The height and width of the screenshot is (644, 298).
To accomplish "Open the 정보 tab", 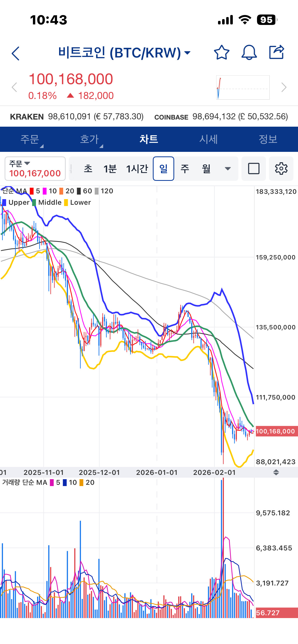I will pos(268,139).
